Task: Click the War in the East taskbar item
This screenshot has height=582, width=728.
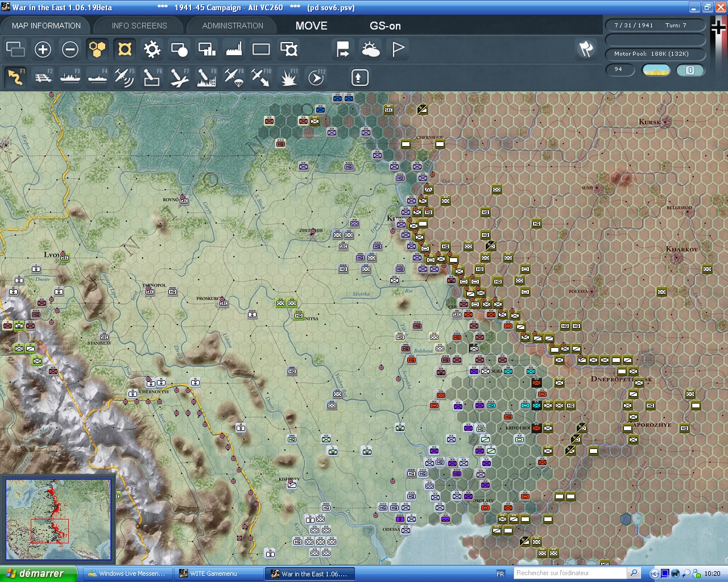Action: 309,573
